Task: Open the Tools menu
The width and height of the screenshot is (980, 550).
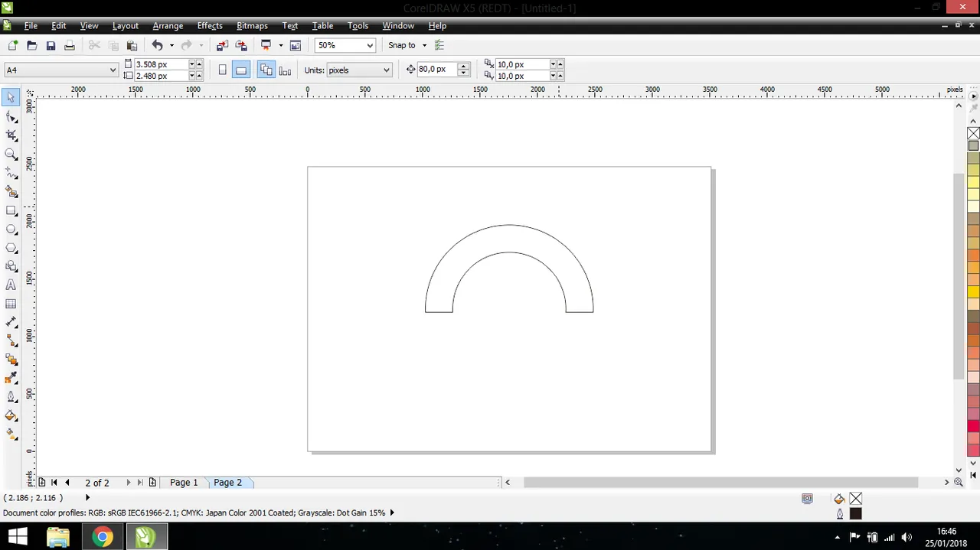Action: [358, 25]
